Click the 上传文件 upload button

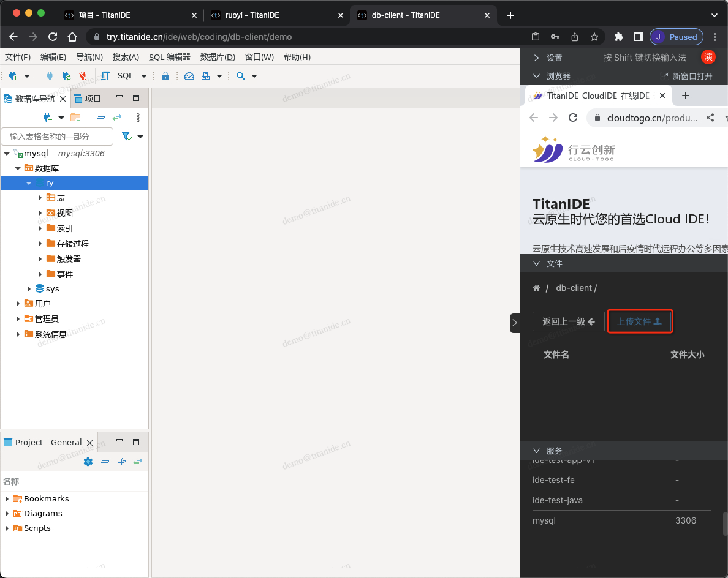point(639,321)
